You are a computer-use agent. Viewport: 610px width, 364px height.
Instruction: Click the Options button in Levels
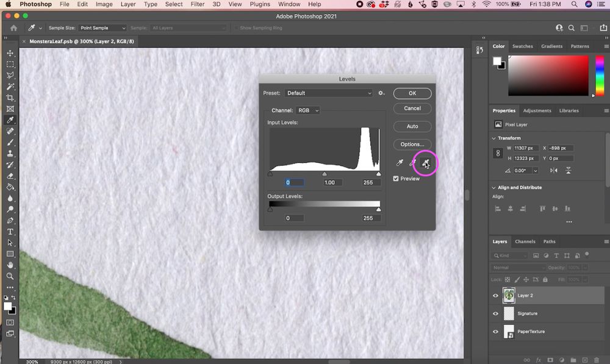(x=412, y=145)
